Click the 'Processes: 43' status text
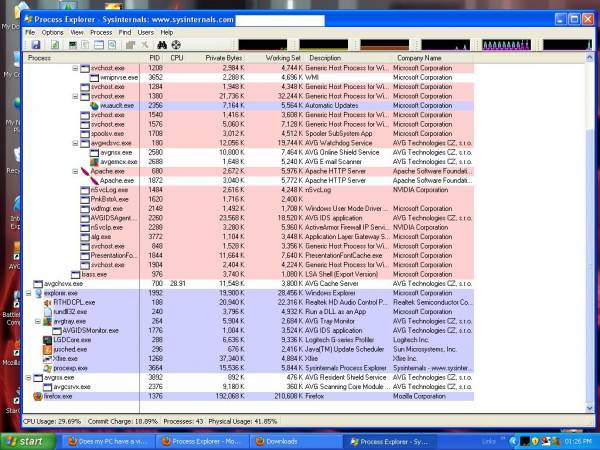This screenshot has height=450, width=600. [183, 421]
